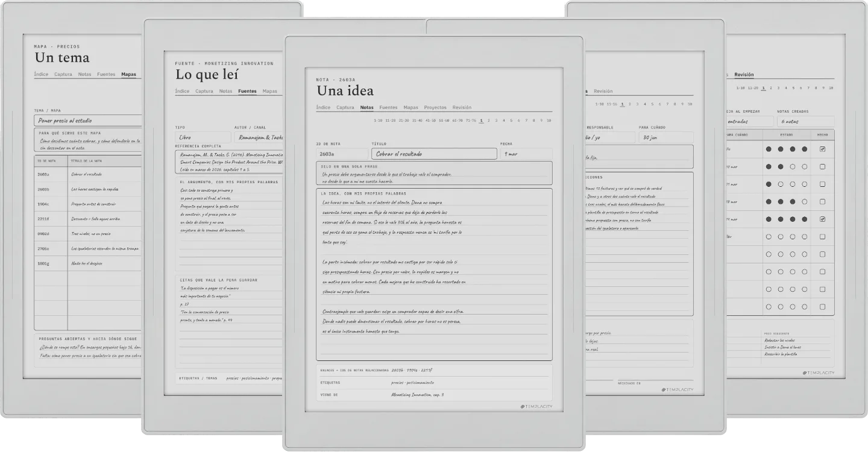868x452 pixels.
Task: Open note row 1801g in the Un tema table
Action: [x=88, y=263]
